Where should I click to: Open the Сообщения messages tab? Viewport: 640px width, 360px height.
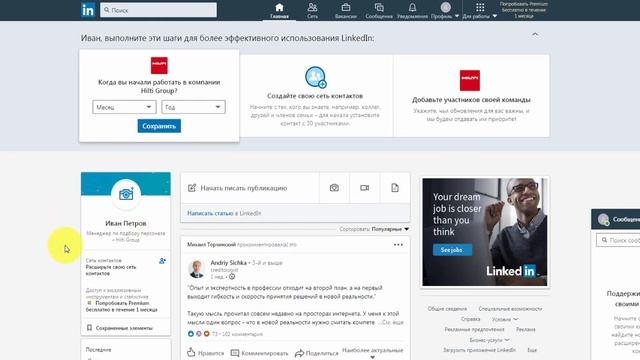379,11
